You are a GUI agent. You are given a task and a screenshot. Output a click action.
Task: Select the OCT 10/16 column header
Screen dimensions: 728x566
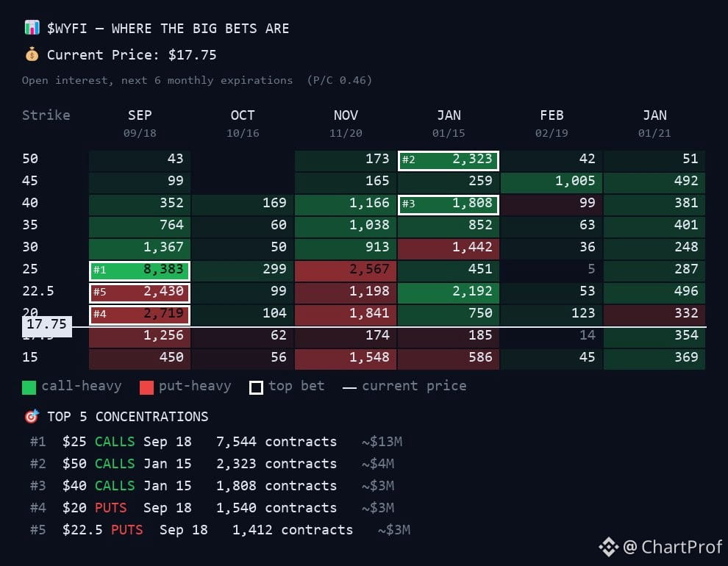tap(243, 123)
